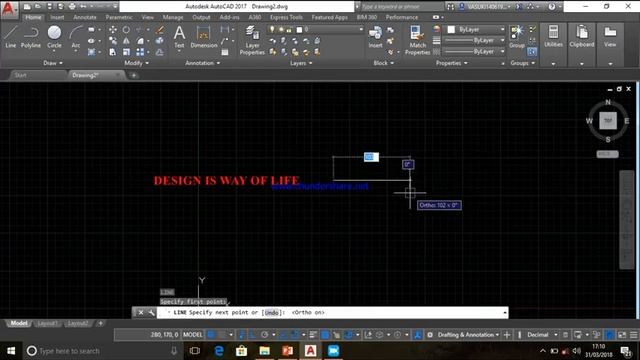Click the Stretch tool in Modify panel
Screen dimensions: 640x360
113,52
